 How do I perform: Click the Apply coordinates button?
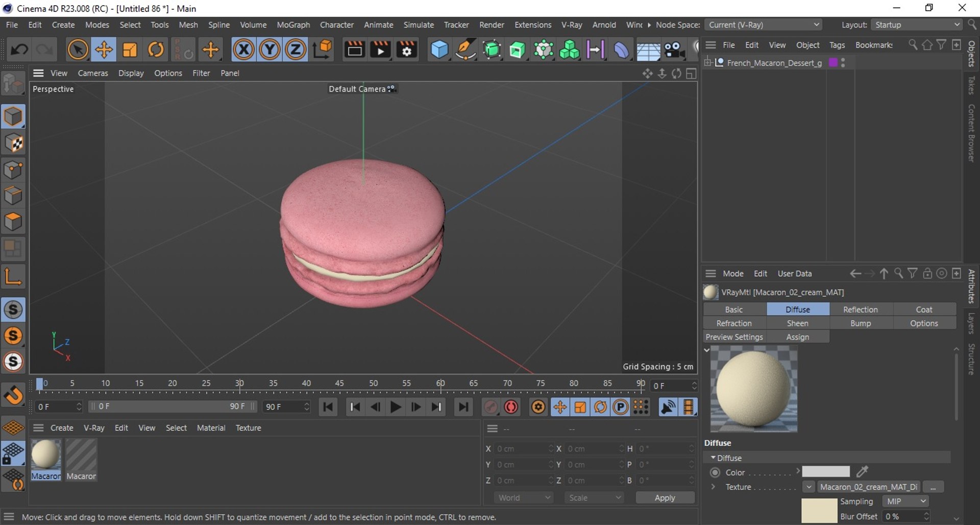[x=665, y=497]
